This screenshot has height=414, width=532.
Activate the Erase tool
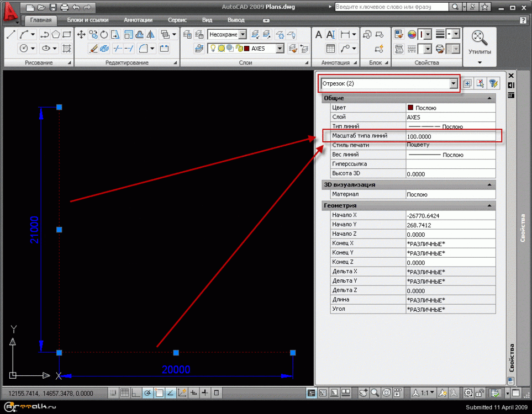pyautogui.click(x=93, y=49)
